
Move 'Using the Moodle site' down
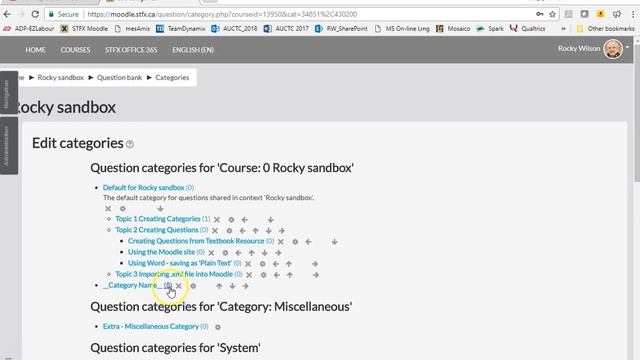coord(264,253)
